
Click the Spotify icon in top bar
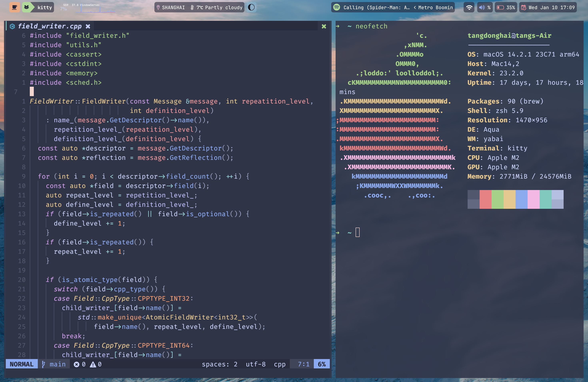click(x=336, y=7)
